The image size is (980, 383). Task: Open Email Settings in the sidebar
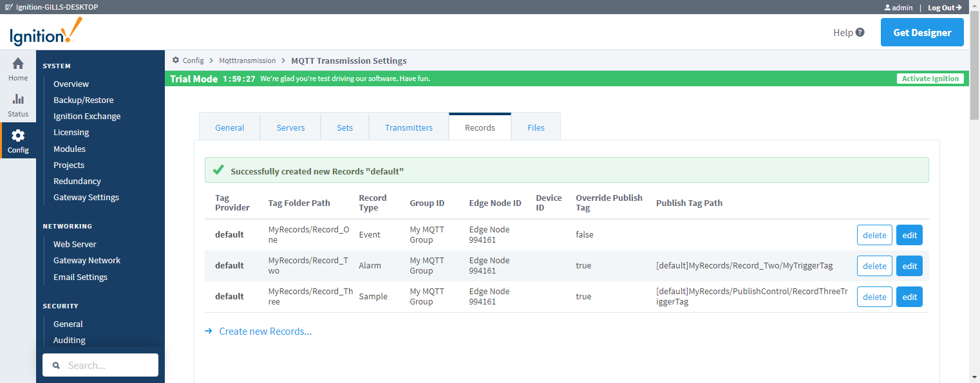click(x=80, y=277)
